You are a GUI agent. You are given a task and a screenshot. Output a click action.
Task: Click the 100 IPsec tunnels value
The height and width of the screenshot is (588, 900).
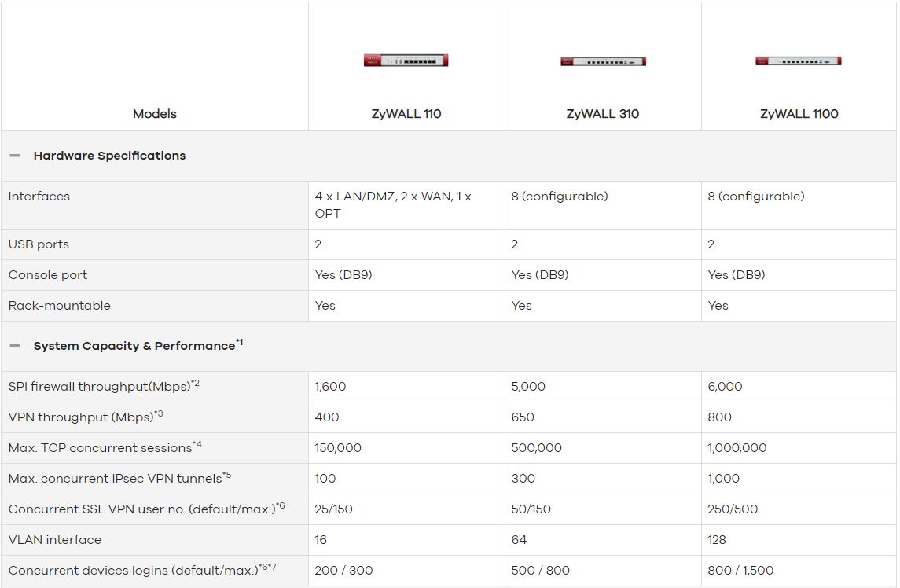(x=325, y=478)
